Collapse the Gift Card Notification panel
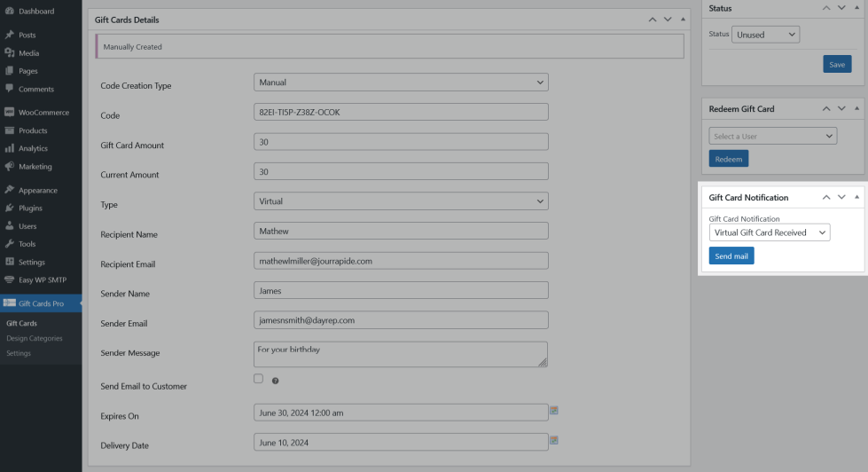 point(856,197)
